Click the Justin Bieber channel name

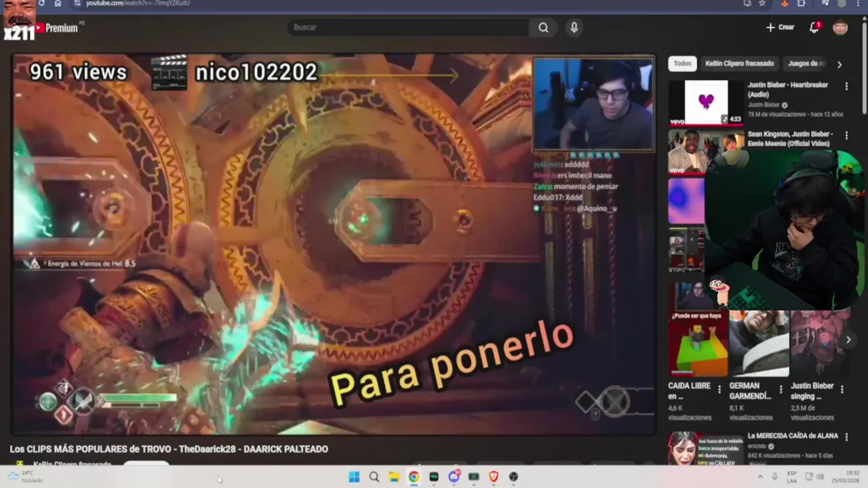[764, 105]
